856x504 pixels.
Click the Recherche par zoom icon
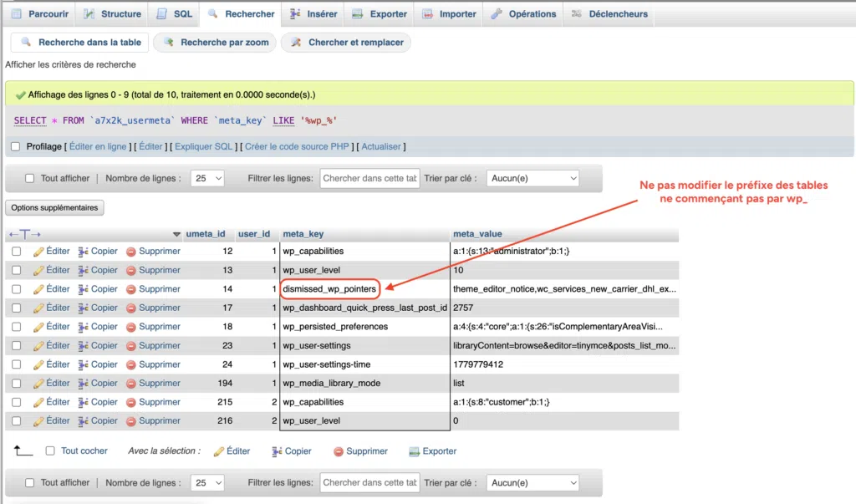click(x=169, y=42)
